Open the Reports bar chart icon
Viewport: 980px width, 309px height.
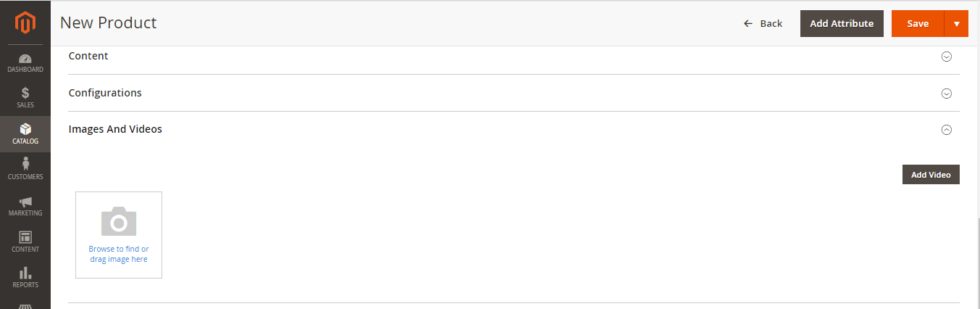(x=25, y=273)
